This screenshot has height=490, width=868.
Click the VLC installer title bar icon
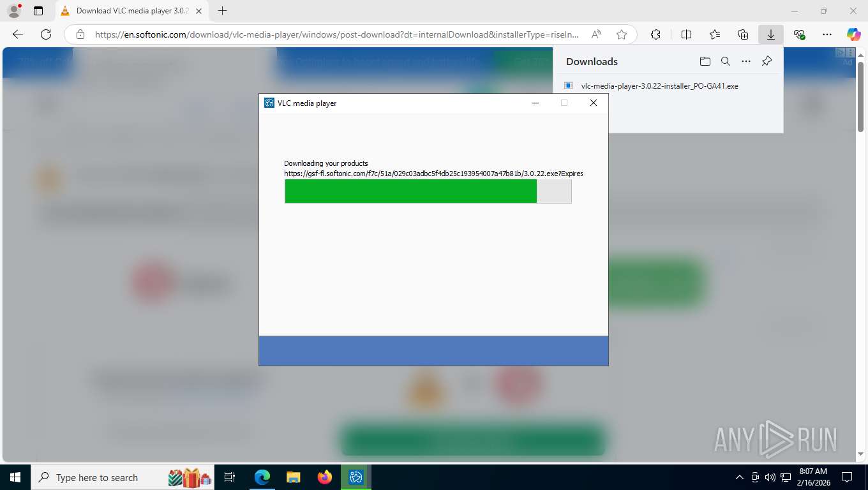(269, 103)
